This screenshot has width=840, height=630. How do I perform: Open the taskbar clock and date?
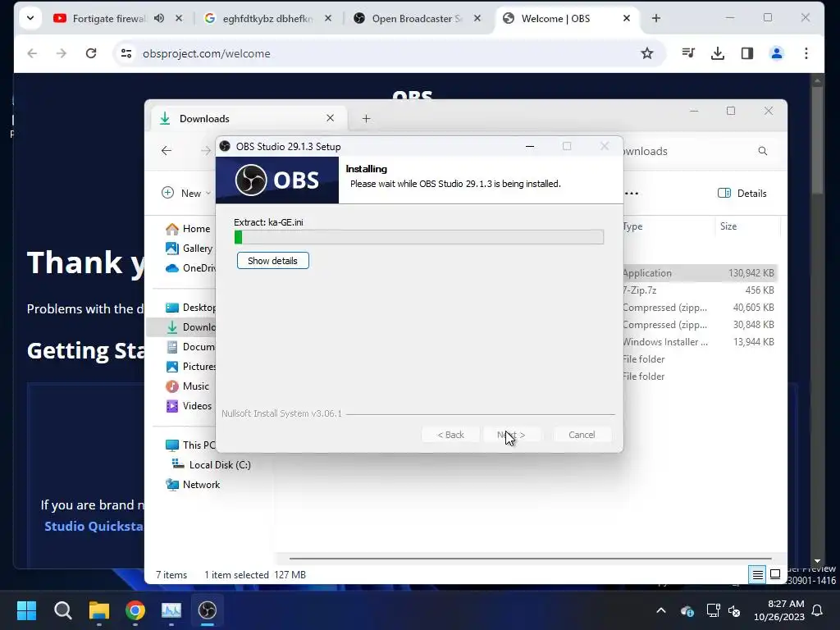[779, 610]
